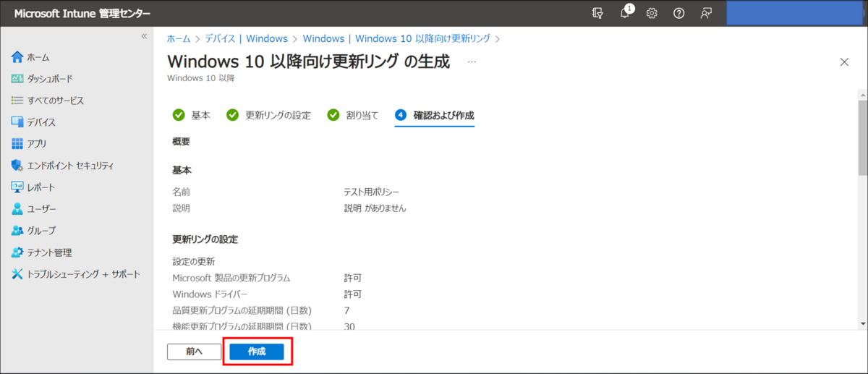Open the help question mark icon
The height and width of the screenshot is (374, 868).
678,13
